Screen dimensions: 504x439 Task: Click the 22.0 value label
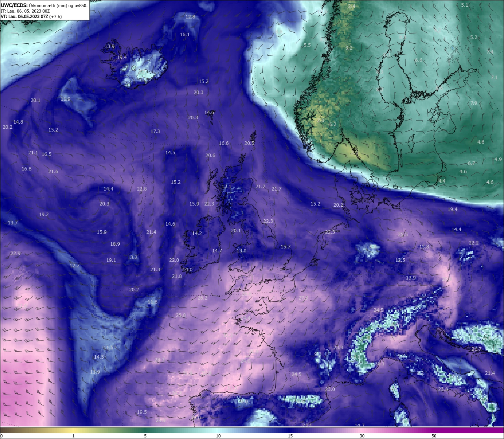coord(174,260)
